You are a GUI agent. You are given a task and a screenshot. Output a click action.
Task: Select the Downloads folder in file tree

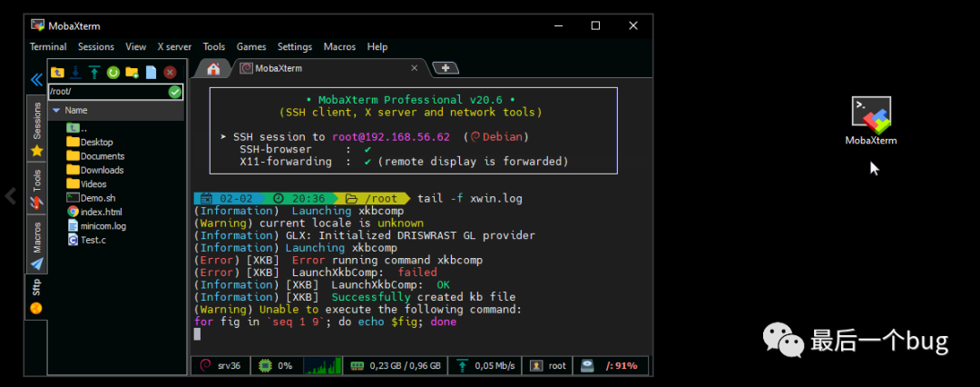tap(102, 170)
